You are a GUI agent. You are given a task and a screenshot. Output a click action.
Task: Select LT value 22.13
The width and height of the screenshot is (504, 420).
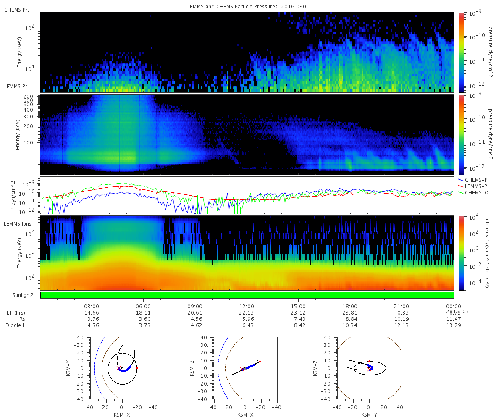coord(247,313)
